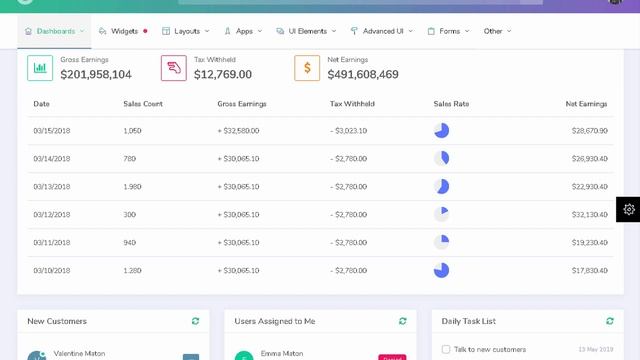Open the UI Elements menu
Viewport: 640px width, 360px height.
(306, 31)
